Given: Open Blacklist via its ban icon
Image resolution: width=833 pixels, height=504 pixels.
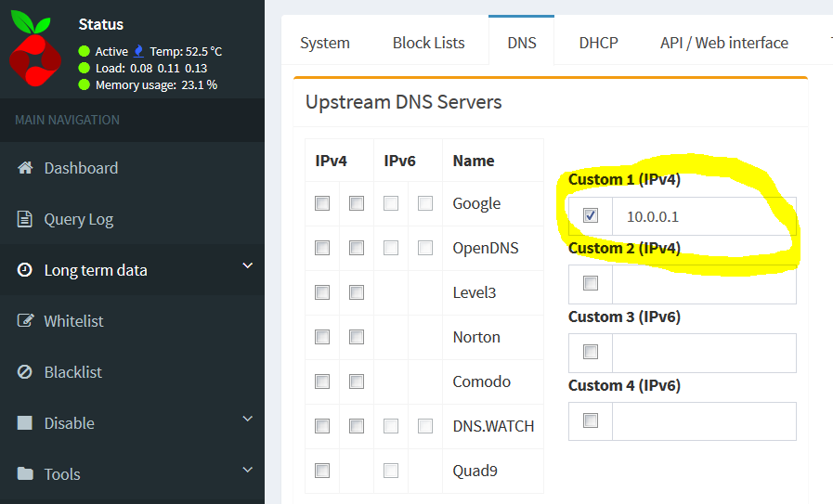Looking at the screenshot, I should [x=24, y=372].
